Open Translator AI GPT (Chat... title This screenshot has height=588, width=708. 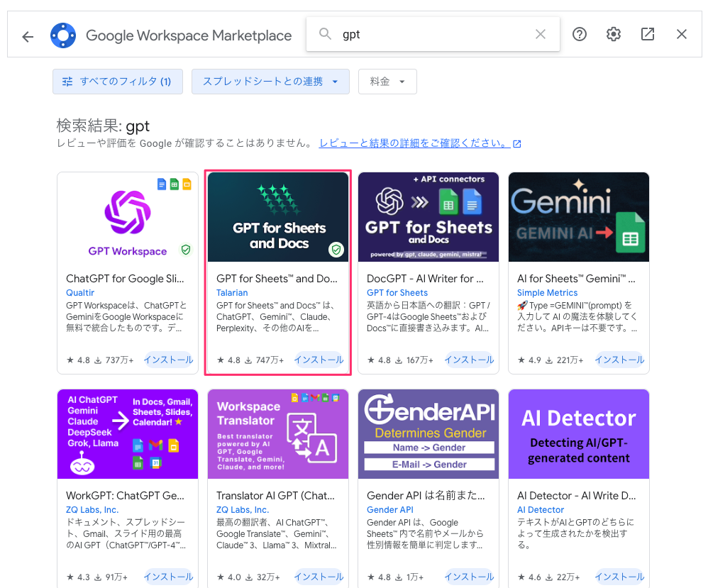[275, 495]
